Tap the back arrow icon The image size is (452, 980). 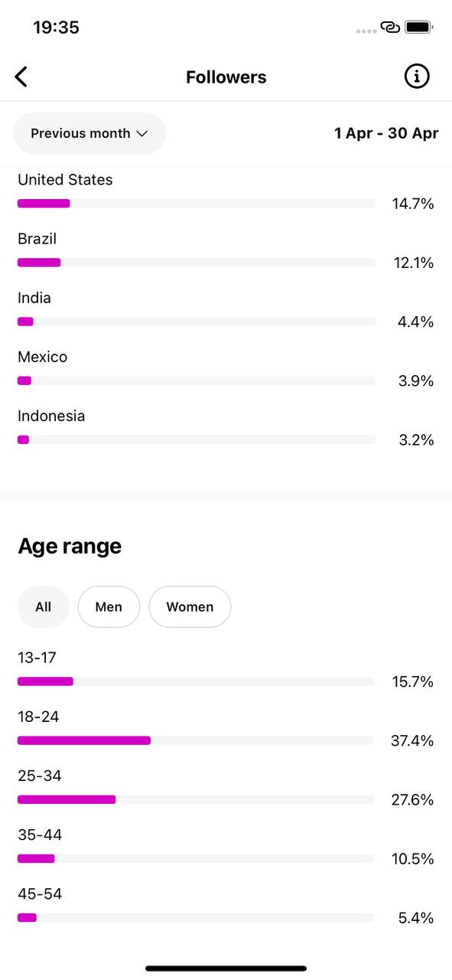[x=21, y=77]
